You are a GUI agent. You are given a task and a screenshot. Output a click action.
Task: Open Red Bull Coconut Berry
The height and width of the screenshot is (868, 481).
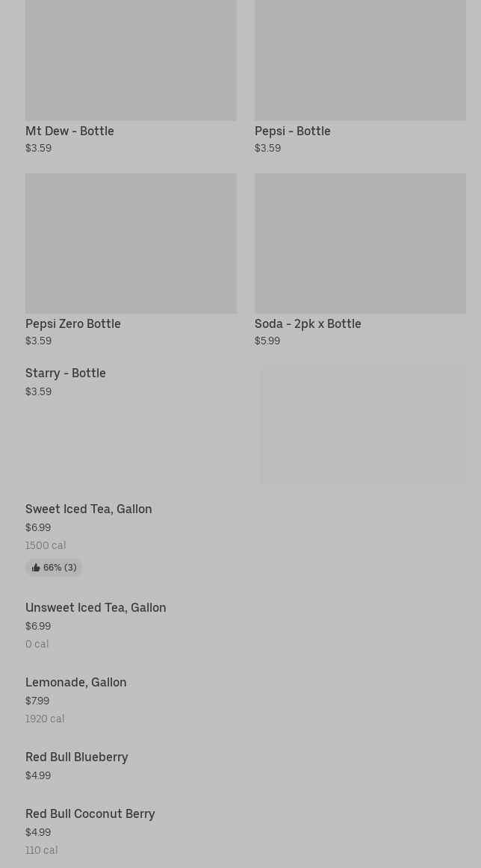[x=90, y=814]
